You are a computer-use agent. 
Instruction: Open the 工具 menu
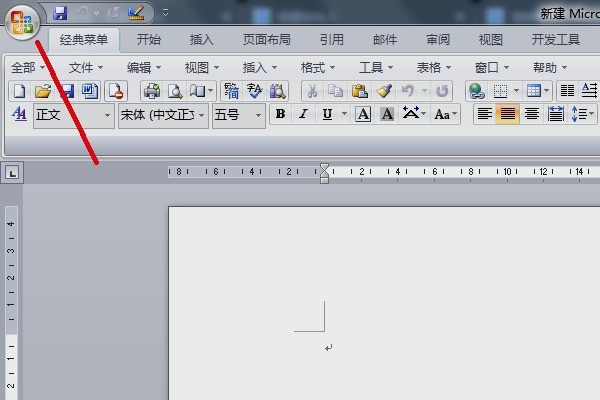click(x=376, y=68)
